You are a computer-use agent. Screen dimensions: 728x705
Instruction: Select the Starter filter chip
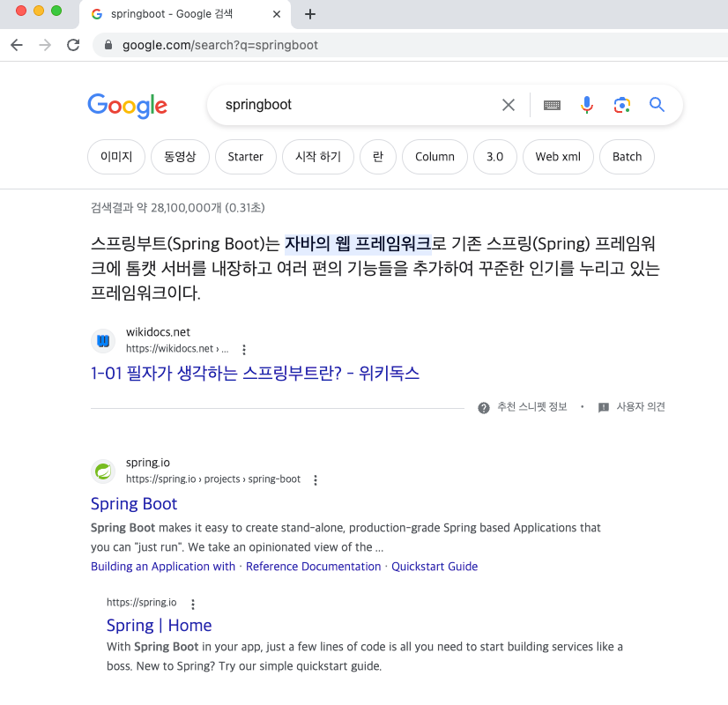[246, 157]
